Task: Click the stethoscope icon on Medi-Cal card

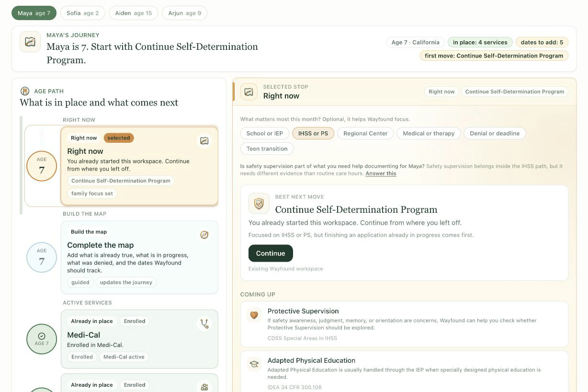Action: pos(204,324)
